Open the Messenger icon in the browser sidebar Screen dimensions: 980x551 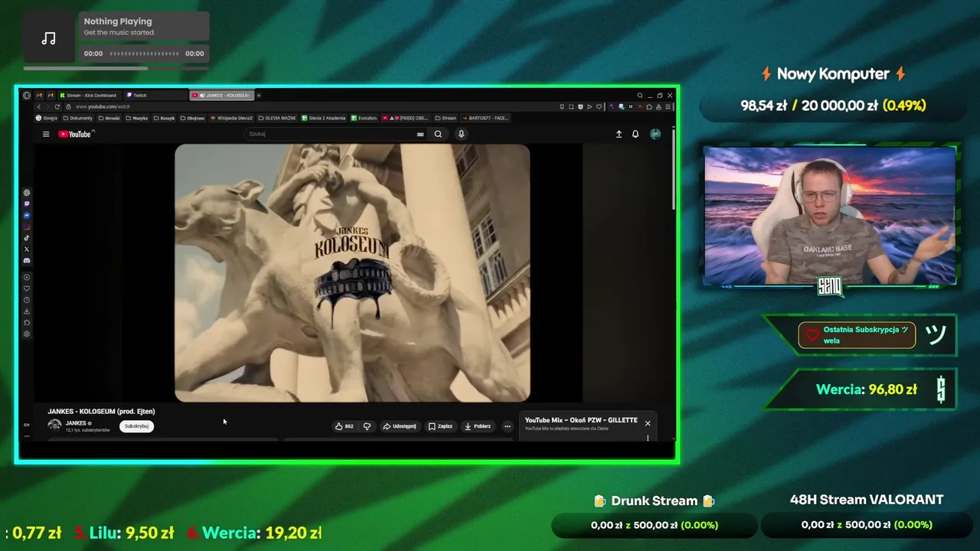pyautogui.click(x=27, y=215)
